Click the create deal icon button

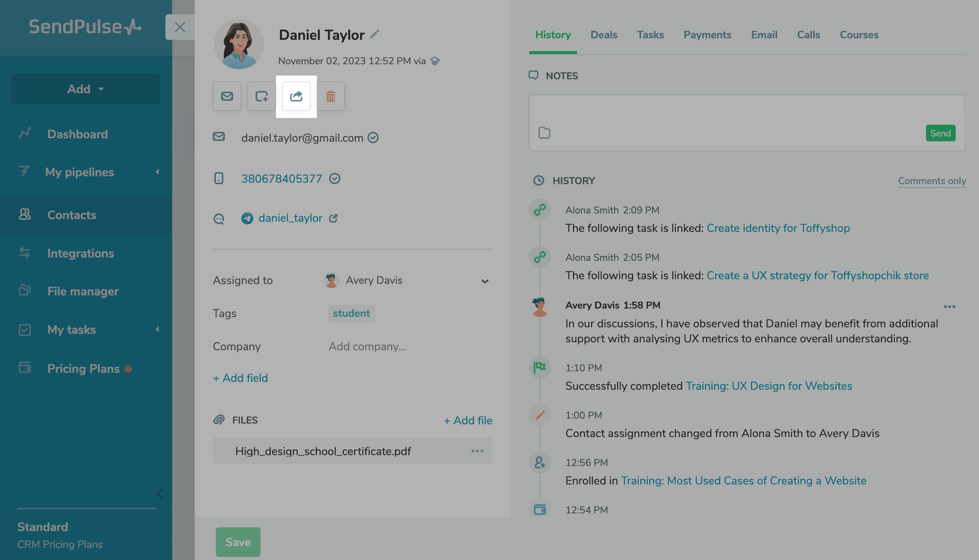tap(262, 96)
